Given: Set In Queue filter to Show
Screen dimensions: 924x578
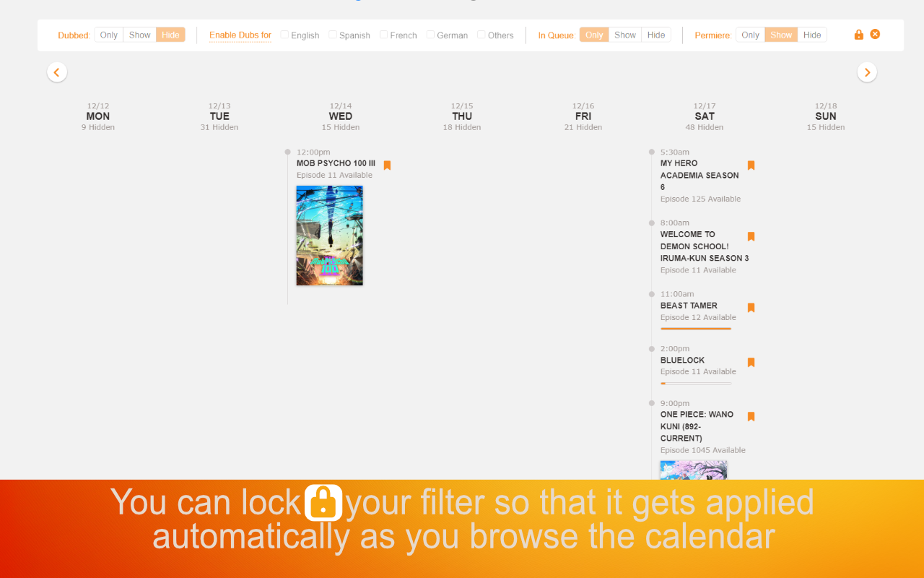Looking at the screenshot, I should (624, 34).
